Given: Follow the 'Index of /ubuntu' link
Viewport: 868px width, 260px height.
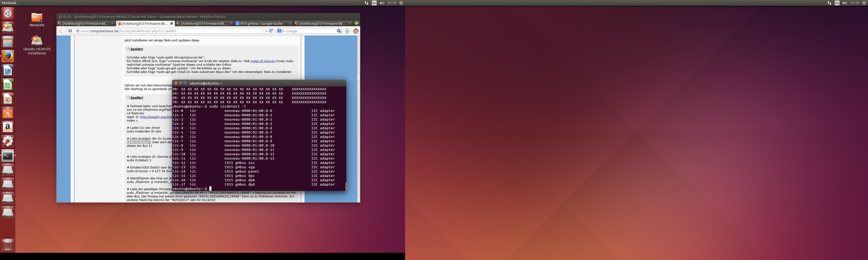Looking at the screenshot, I should pos(263,61).
